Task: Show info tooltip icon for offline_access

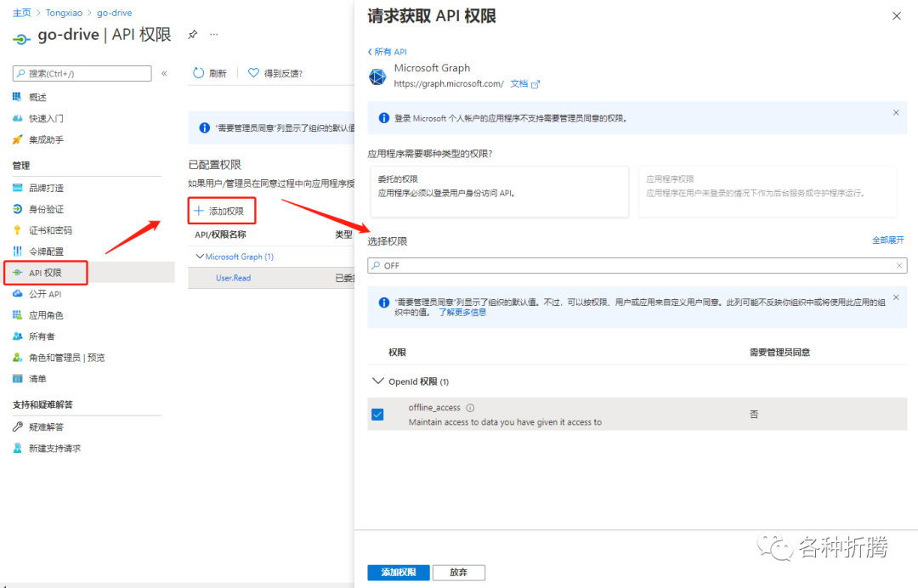Action: (470, 408)
